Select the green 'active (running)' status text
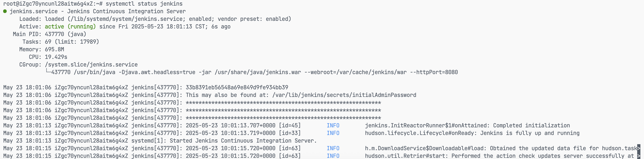This screenshot has width=644, height=159. click(70, 26)
